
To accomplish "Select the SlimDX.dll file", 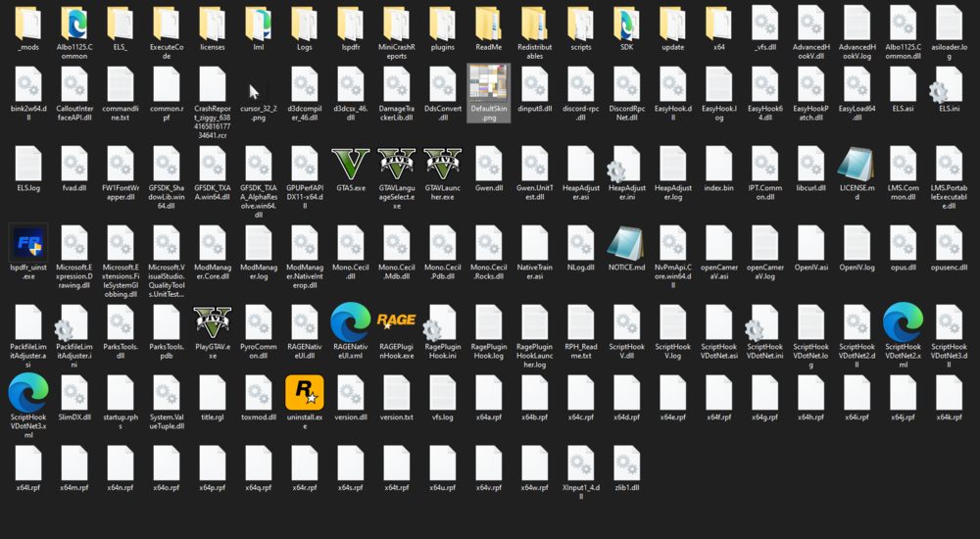I will (74, 393).
